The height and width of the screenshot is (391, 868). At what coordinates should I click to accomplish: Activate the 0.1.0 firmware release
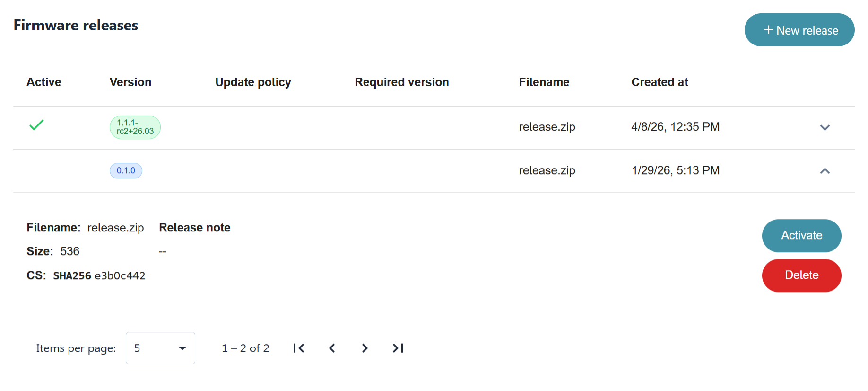[801, 236]
